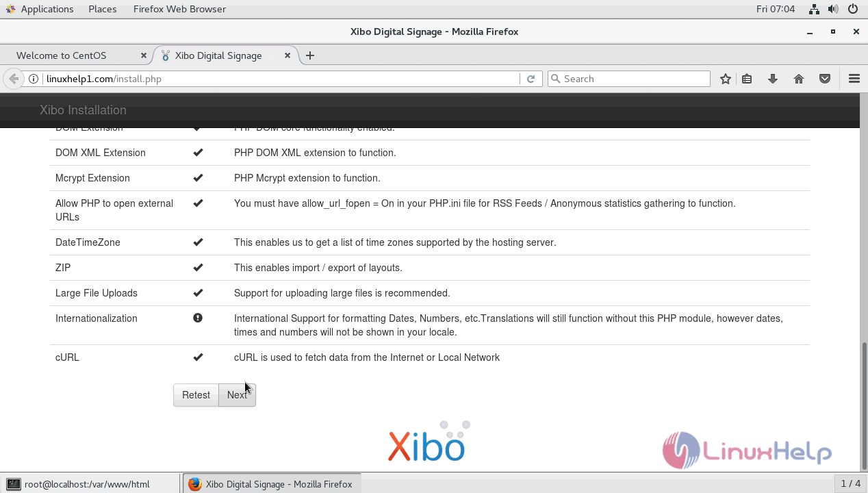
Task: Click the Retest button
Action: [x=196, y=394]
